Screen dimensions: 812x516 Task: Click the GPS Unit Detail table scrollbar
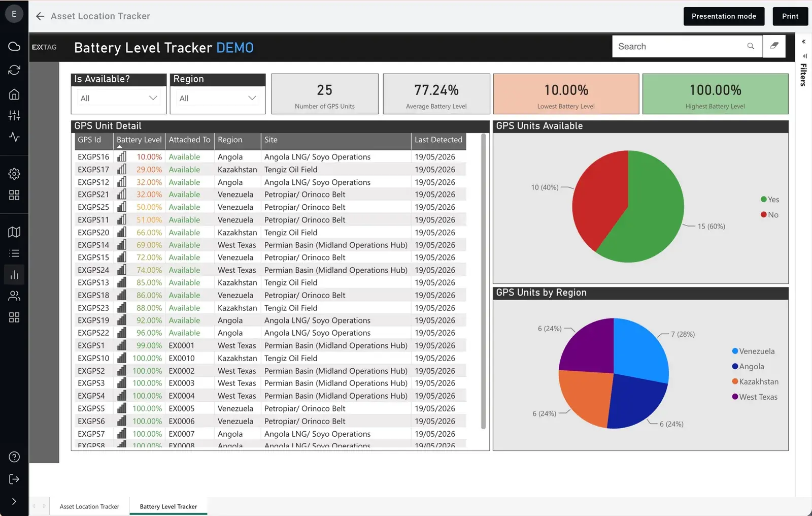coord(483,282)
